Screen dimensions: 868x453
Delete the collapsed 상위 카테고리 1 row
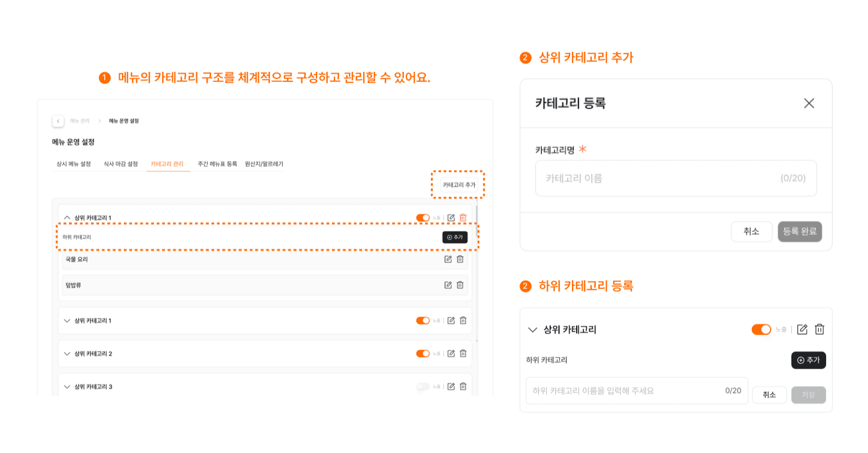point(463,320)
